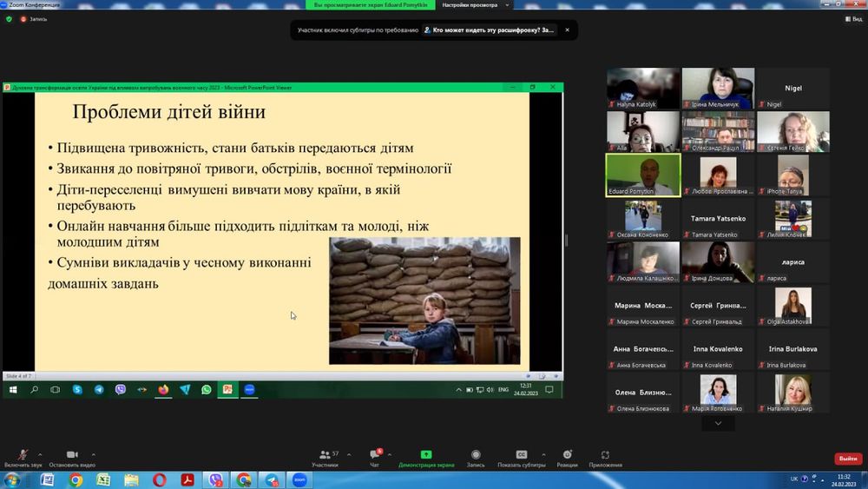868x489 pixels.
Task: Click the Record icon in toolbar
Action: point(476,455)
